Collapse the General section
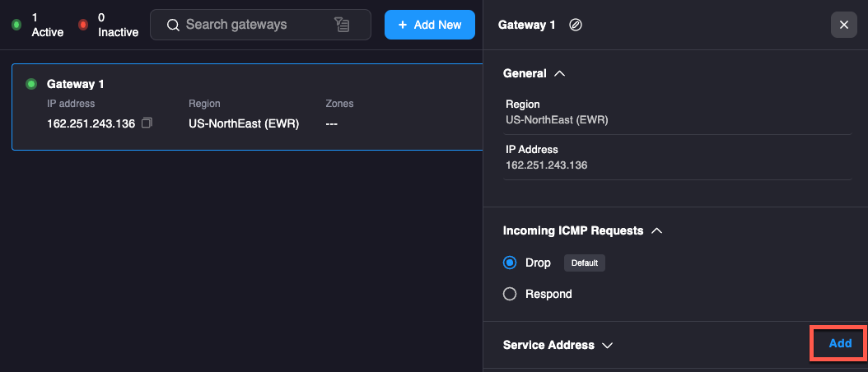868x372 pixels. coord(560,73)
